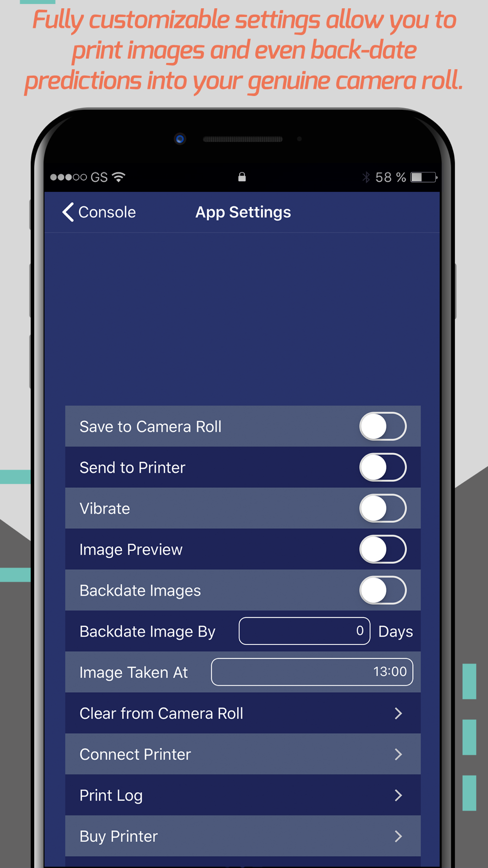This screenshot has height=868, width=488.
Task: Enable Save to Camera Roll switch
Action: click(383, 426)
